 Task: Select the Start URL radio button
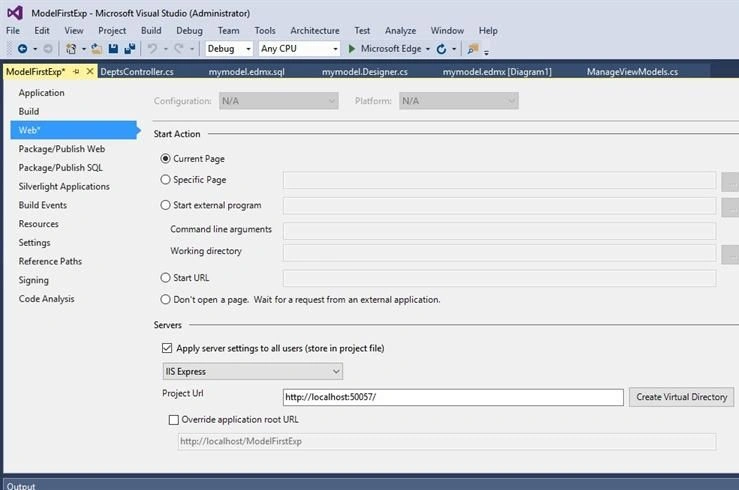[165, 278]
